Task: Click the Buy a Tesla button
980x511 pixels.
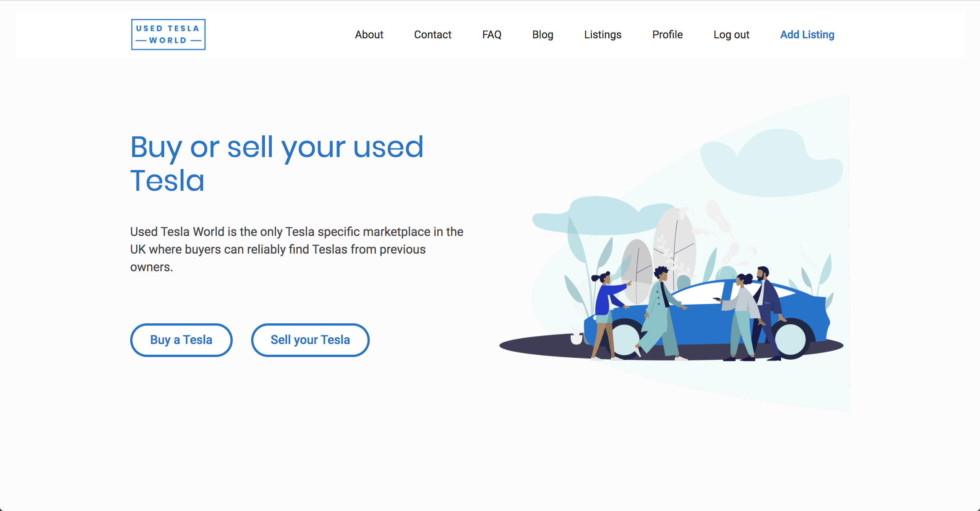Action: 181,340
